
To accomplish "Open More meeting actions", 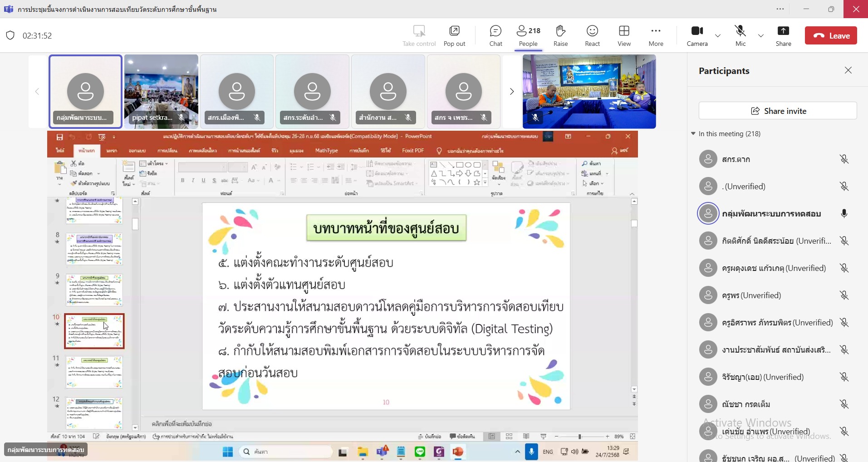I will (656, 36).
